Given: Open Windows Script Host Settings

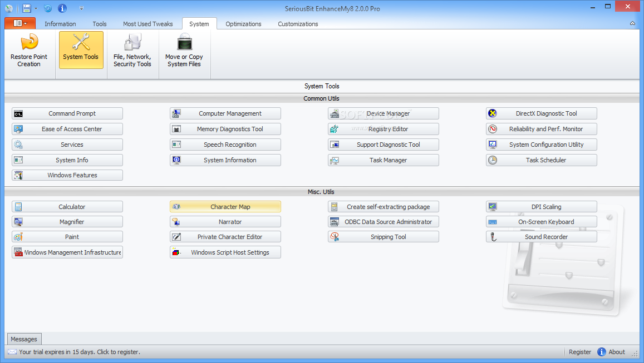Looking at the screenshot, I should pos(225,252).
